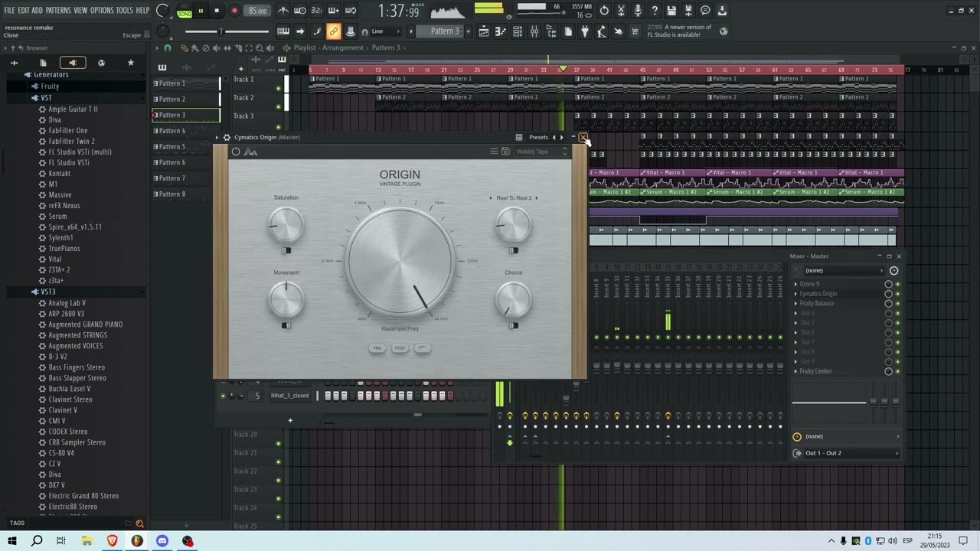This screenshot has width=980, height=551.
Task: Pause playback with the pause button
Action: (x=201, y=11)
